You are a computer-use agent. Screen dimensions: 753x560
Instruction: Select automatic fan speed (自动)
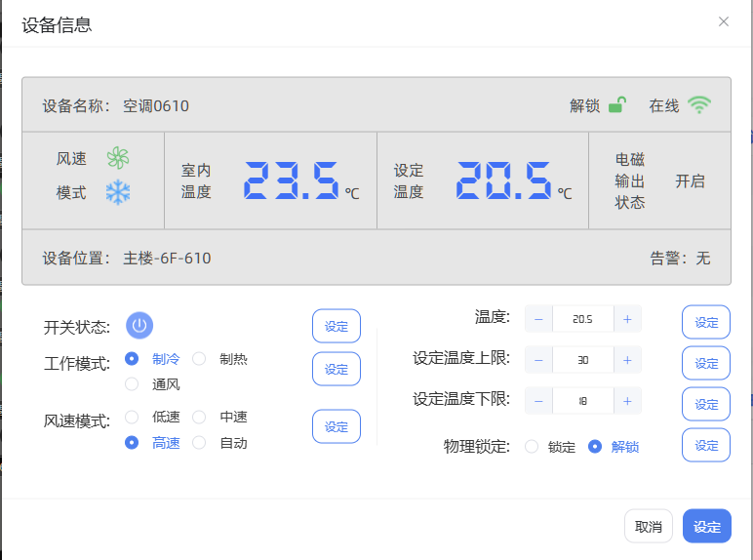tap(199, 442)
